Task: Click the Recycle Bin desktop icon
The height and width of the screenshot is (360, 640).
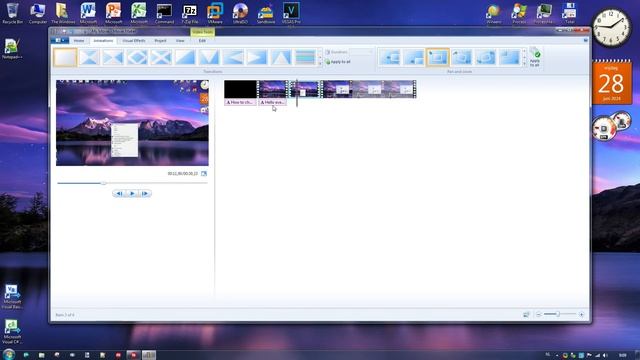Action: click(13, 13)
